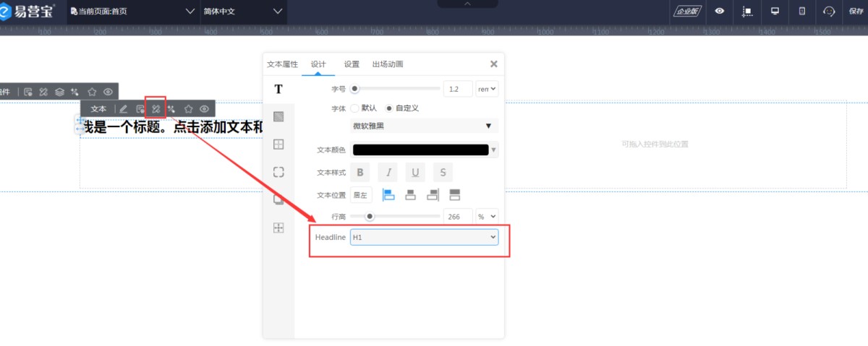
Task: Select the 自定义 font radio button
Action: click(389, 108)
